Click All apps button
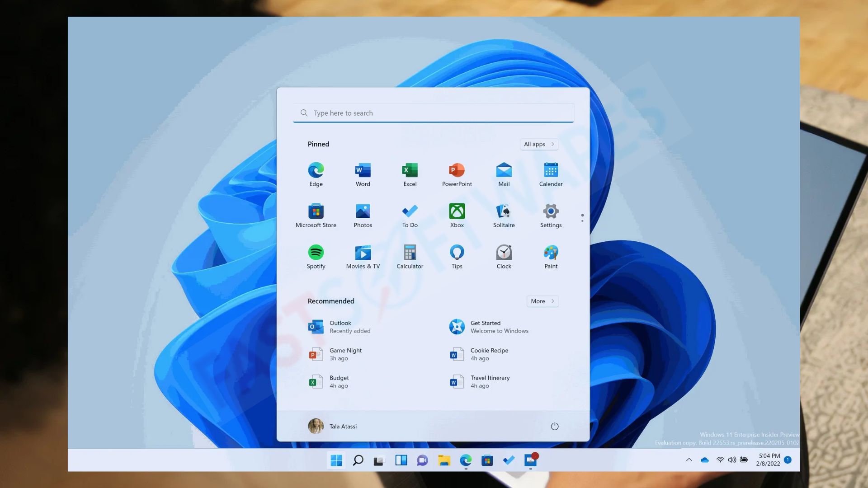This screenshot has height=488, width=868. tap(539, 144)
